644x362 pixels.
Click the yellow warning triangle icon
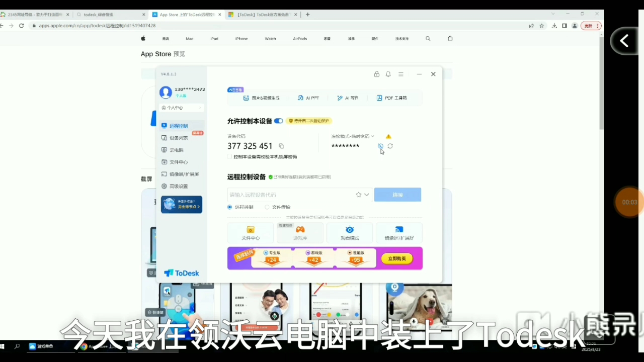388,136
